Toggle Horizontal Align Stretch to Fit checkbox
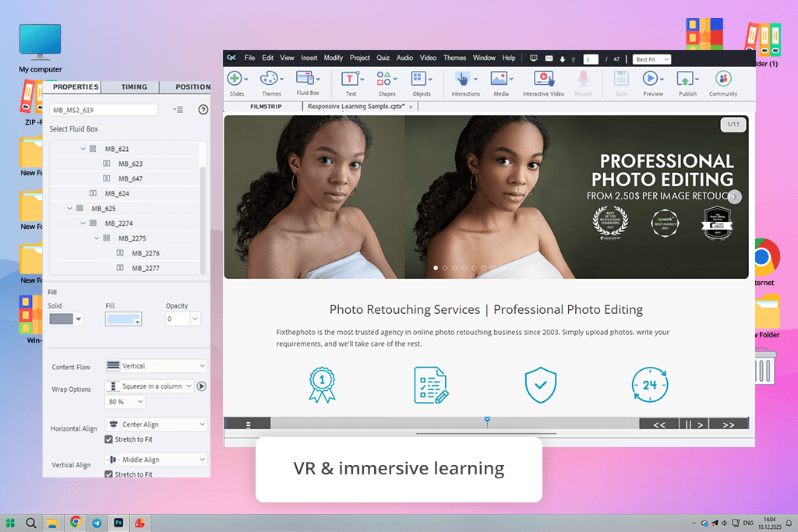This screenshot has height=532, width=798. tap(108, 439)
